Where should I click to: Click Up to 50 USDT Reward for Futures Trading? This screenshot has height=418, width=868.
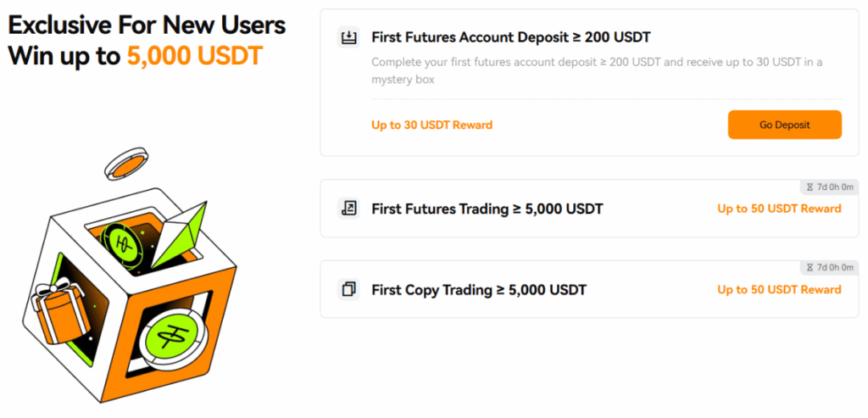(779, 209)
